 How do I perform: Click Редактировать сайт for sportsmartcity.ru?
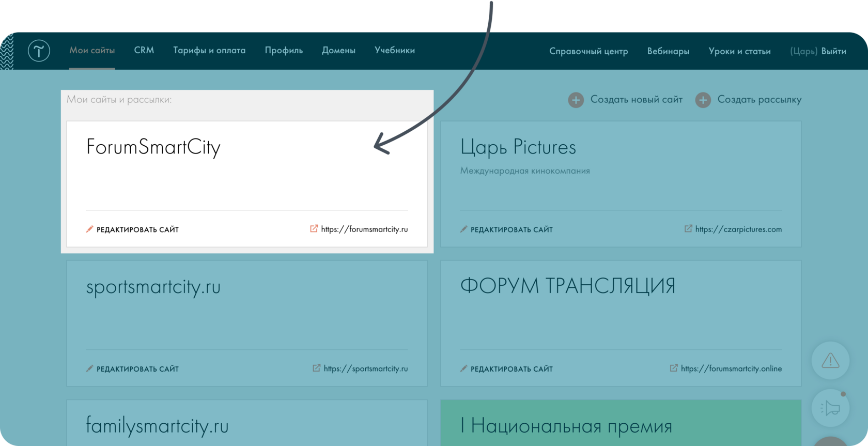[137, 369]
